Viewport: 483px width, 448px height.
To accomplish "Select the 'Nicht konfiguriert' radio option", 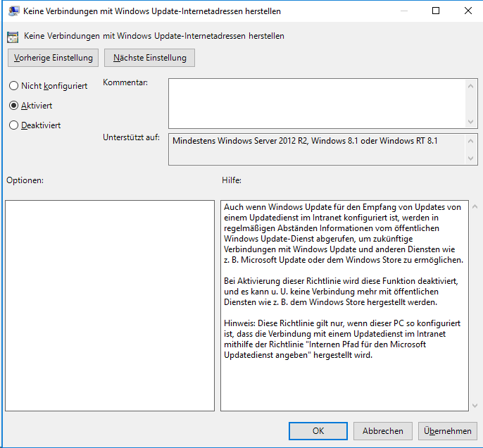I will click(13, 86).
